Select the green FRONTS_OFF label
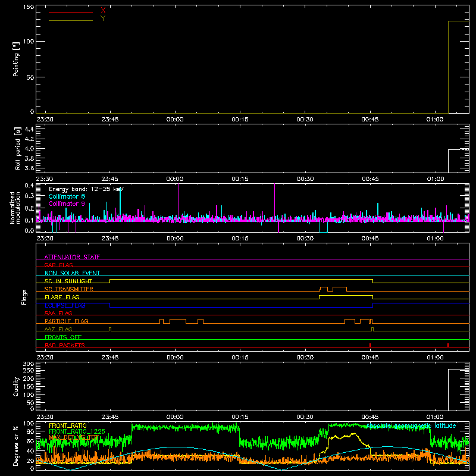 [x=63, y=337]
